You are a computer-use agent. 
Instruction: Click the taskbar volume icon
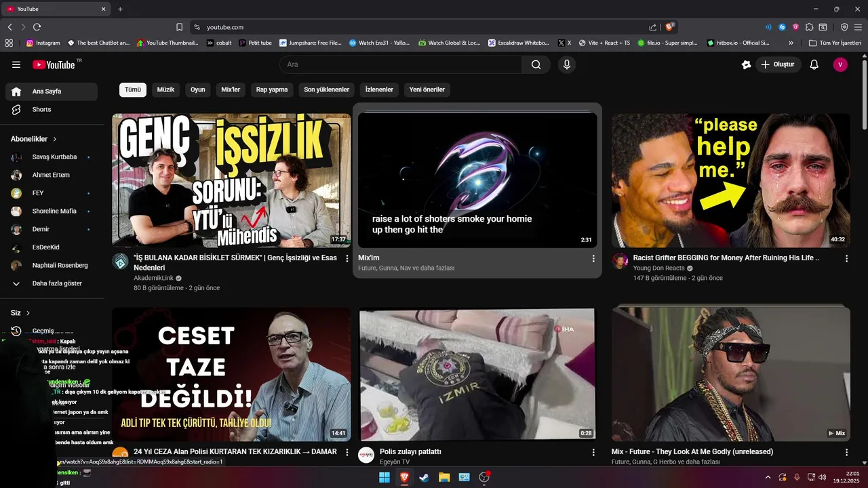point(823,477)
